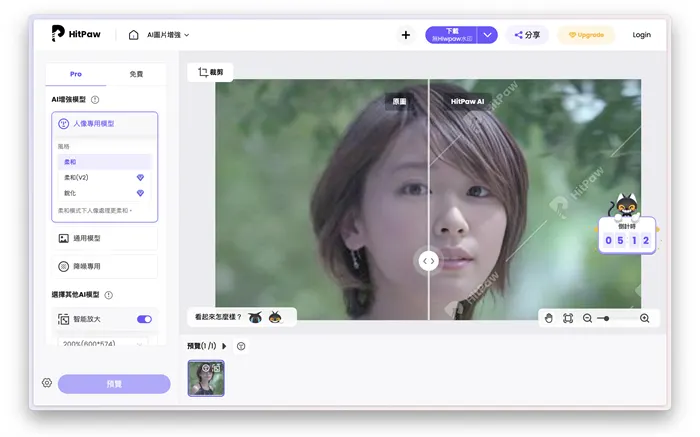Click the zoom out magnifier
This screenshot has height=437, width=700.
pyautogui.click(x=588, y=318)
